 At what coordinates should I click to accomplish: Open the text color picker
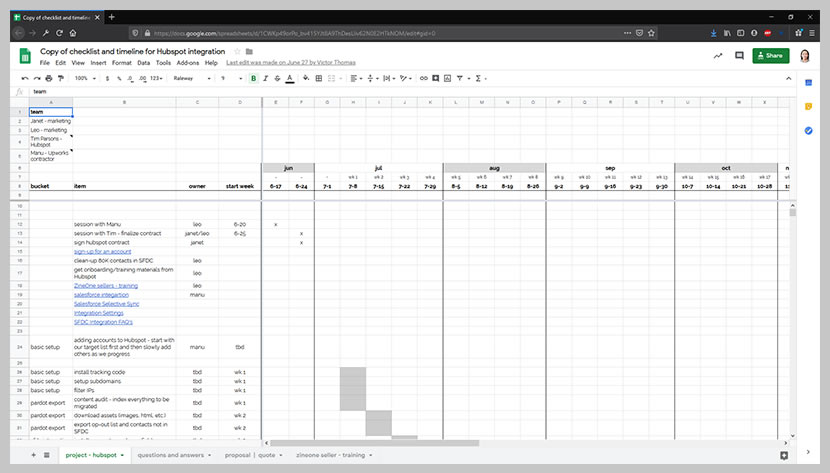coord(290,78)
